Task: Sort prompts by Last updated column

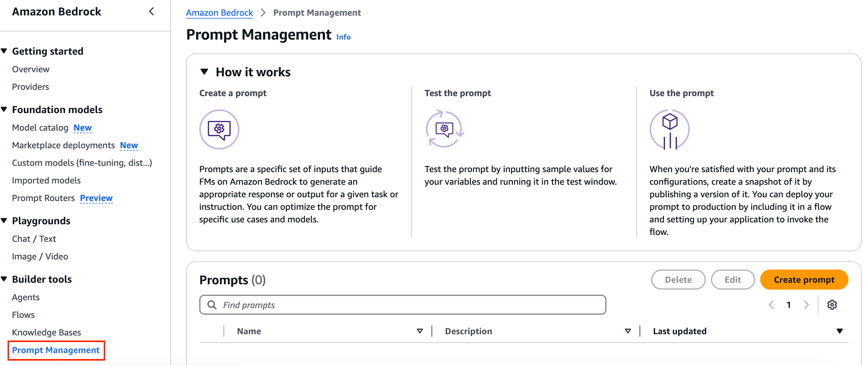Action: 839,331
